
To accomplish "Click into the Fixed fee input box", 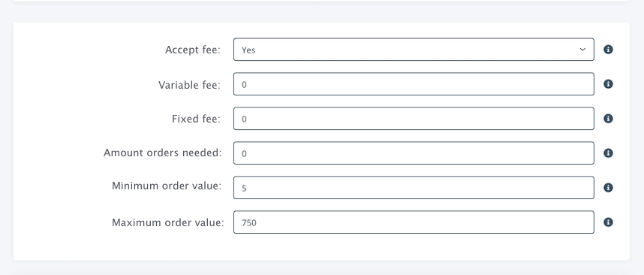I will click(x=414, y=119).
